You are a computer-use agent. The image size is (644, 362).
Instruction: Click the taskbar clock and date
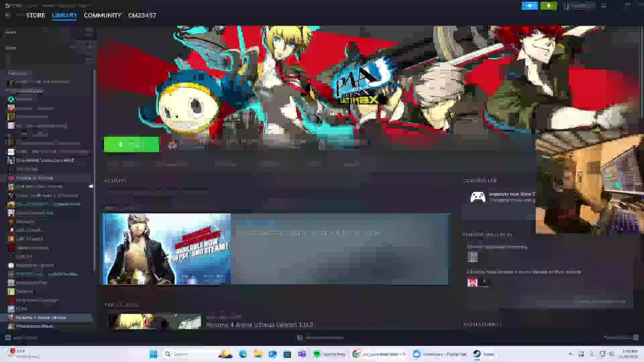click(x=629, y=354)
